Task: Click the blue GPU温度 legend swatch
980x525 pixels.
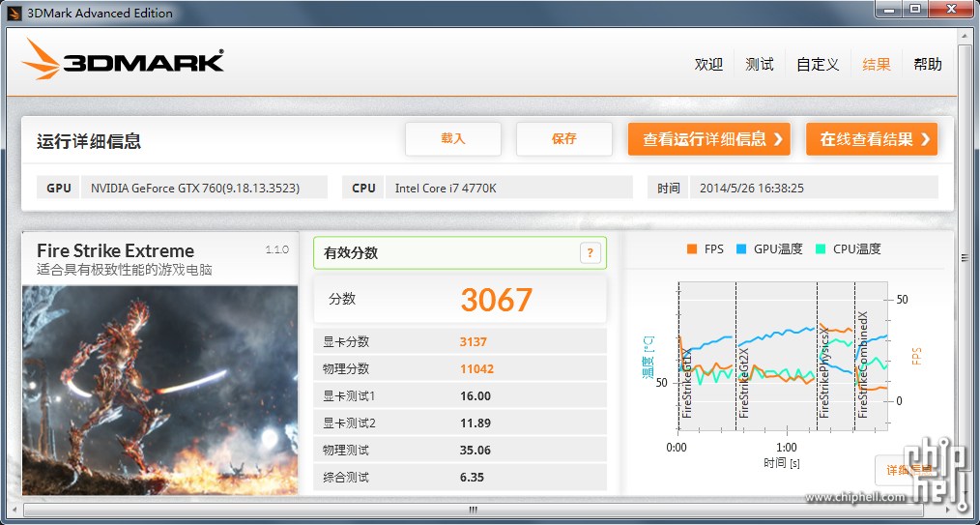Action: pyautogui.click(x=741, y=248)
